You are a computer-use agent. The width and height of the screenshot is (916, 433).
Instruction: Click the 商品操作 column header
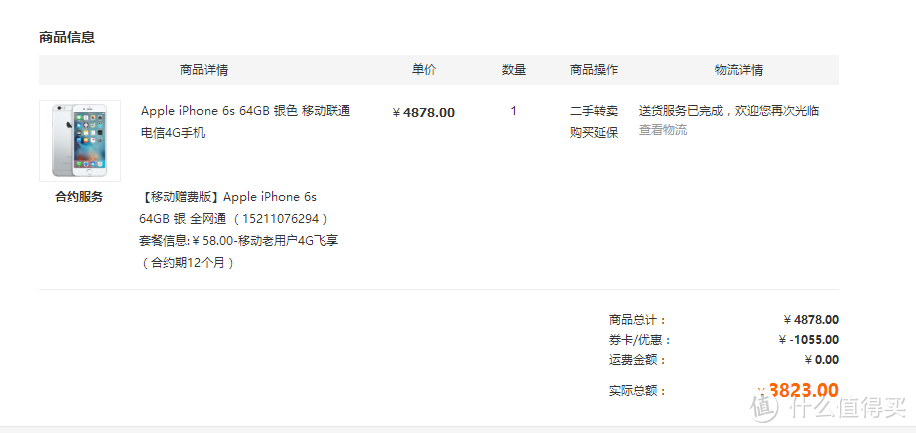tap(594, 70)
